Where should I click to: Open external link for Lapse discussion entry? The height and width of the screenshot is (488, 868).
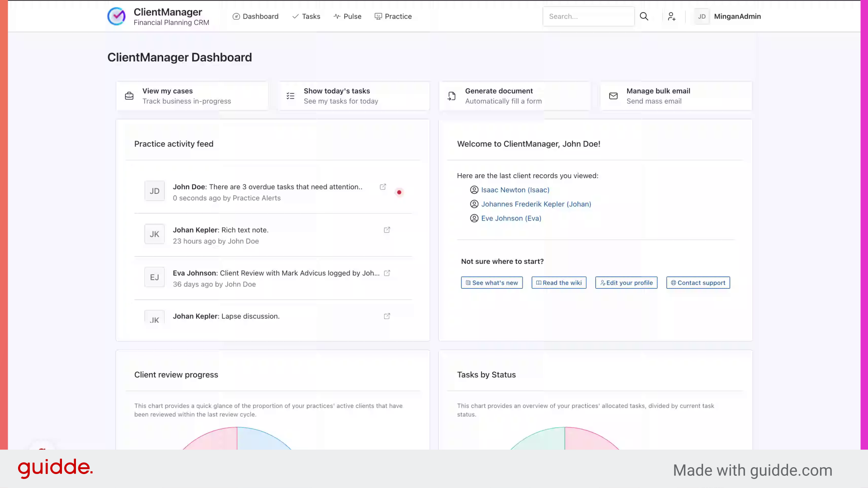click(387, 316)
